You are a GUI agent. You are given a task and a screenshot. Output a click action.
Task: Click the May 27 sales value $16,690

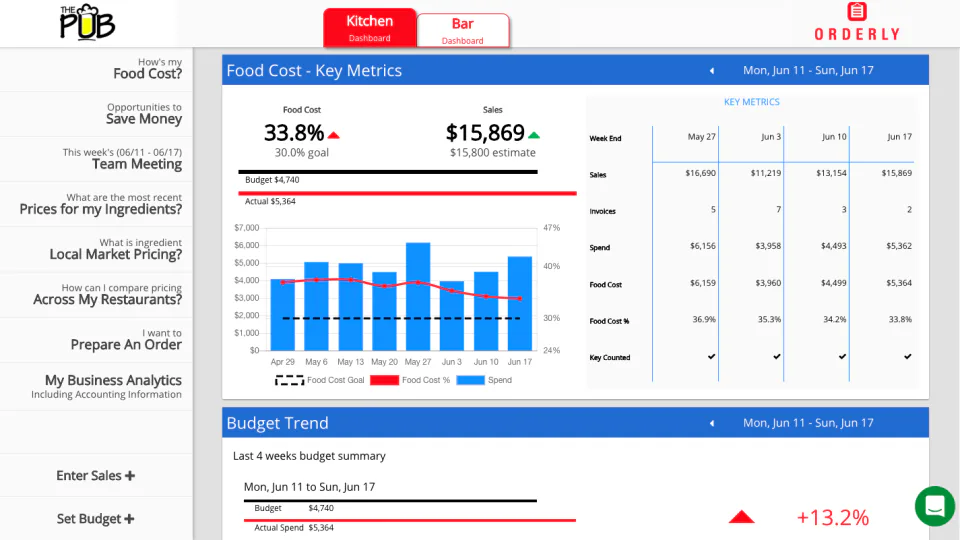[700, 173]
